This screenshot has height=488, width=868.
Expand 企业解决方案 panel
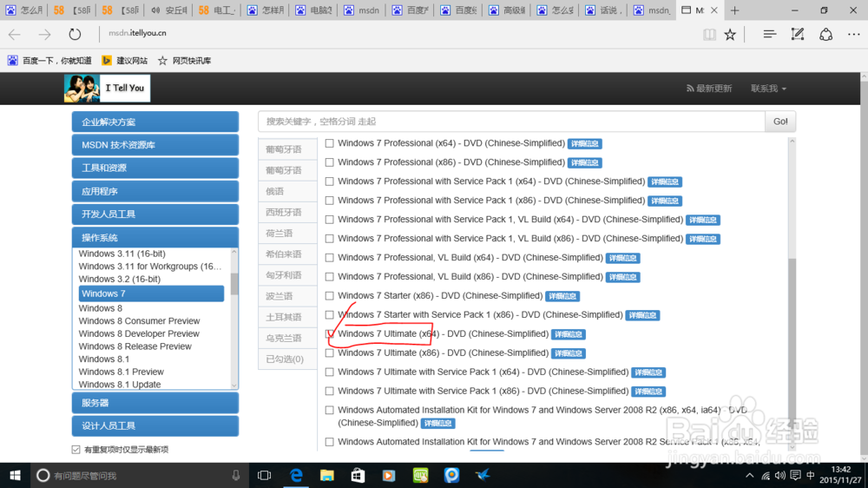click(155, 122)
